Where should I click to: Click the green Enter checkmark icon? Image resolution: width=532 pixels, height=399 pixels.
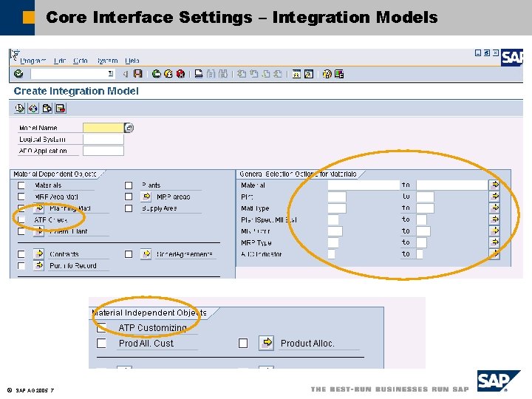point(18,74)
